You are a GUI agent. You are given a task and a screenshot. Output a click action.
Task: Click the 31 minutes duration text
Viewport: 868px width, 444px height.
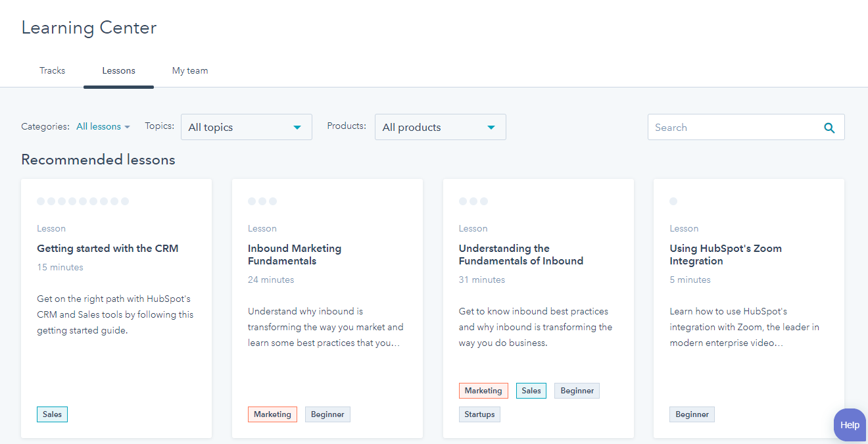click(x=482, y=280)
